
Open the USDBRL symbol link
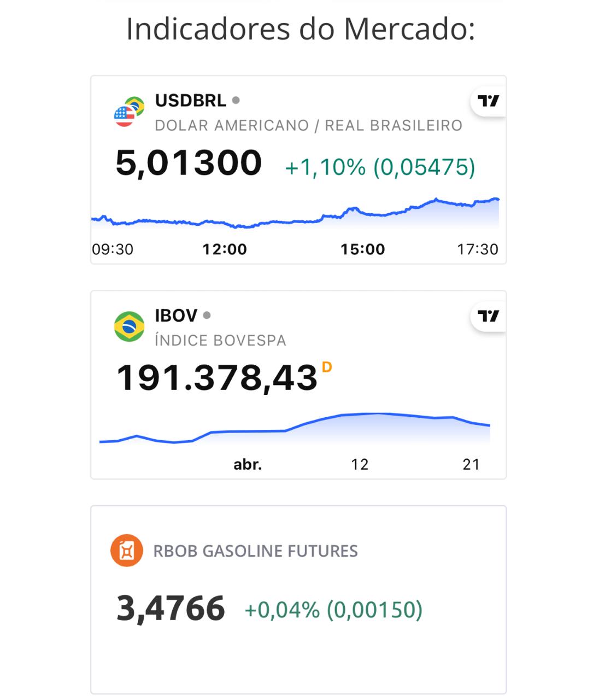pos(190,101)
